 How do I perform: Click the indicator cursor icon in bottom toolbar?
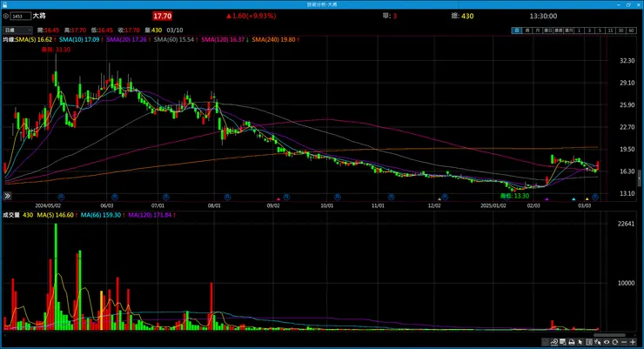click(598, 342)
